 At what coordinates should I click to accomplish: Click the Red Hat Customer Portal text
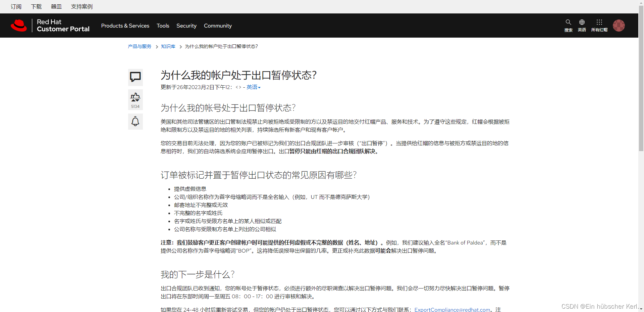point(63,26)
